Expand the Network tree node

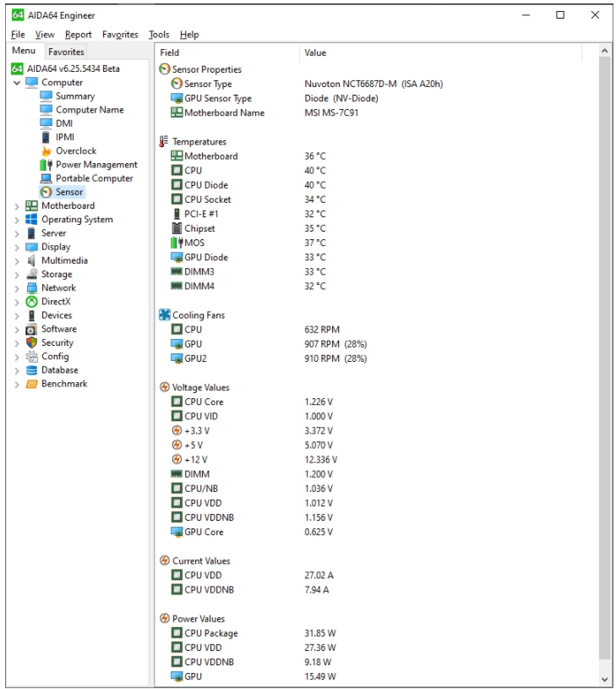click(17, 288)
